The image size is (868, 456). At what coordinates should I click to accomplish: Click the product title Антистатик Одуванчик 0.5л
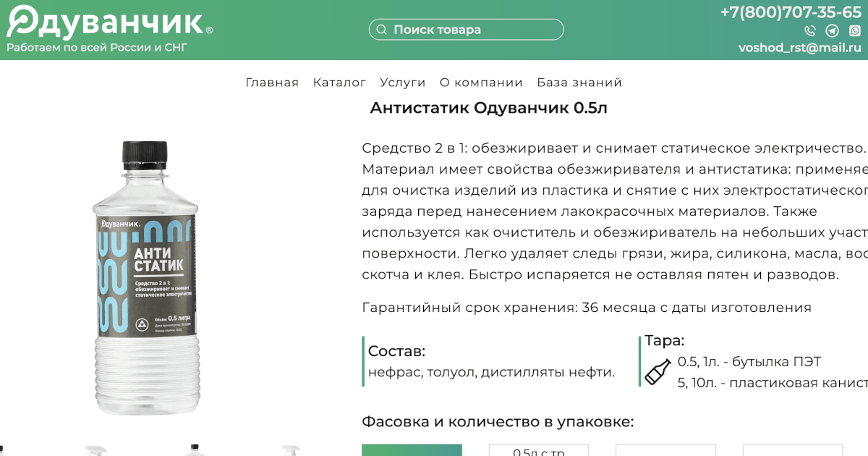489,108
